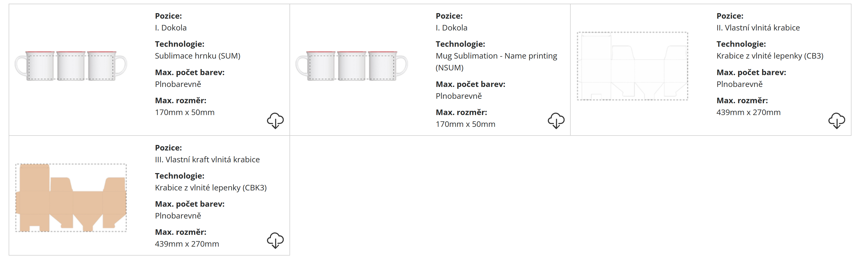868x265 pixels.
Task: Open the brown kraft box die-cut preview
Action: 71,198
